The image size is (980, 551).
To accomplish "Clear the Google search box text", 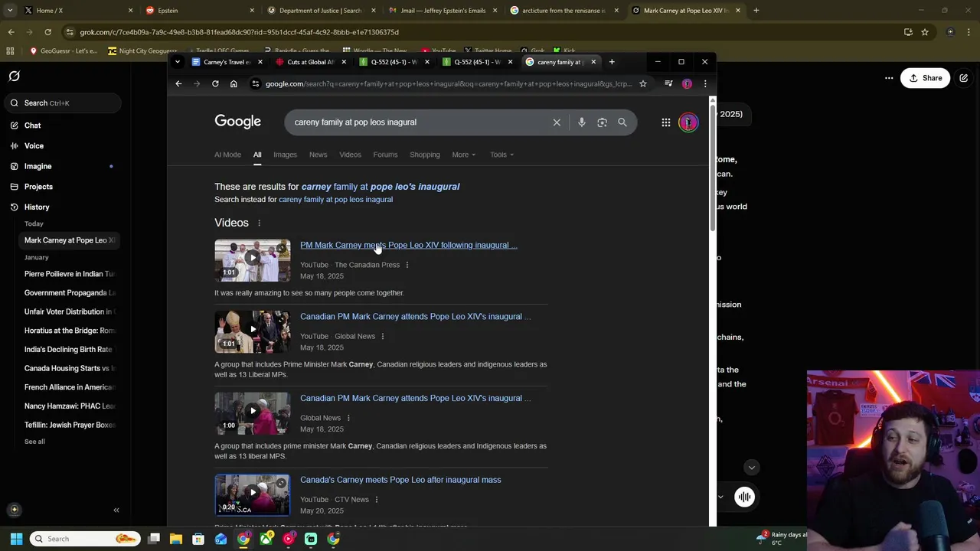I will [x=557, y=122].
